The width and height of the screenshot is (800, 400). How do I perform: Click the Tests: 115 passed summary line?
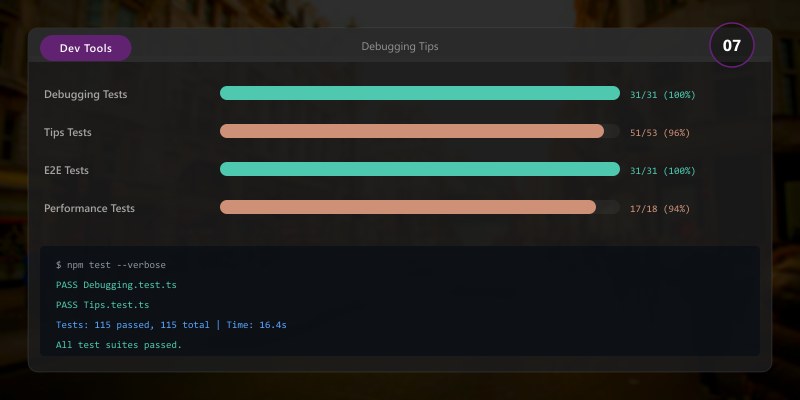pos(171,325)
